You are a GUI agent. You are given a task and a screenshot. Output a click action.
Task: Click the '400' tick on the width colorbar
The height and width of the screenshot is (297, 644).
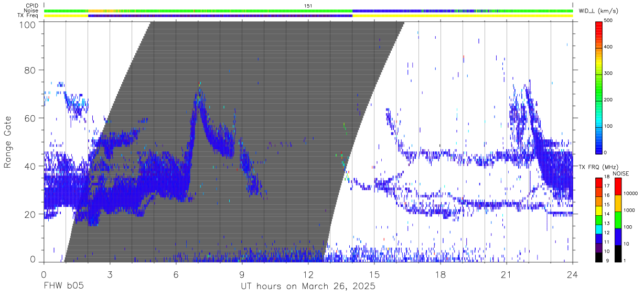(609, 47)
